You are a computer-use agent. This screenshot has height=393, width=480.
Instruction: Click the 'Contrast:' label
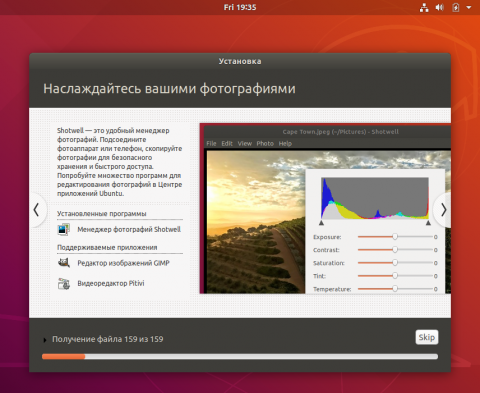pos(326,250)
